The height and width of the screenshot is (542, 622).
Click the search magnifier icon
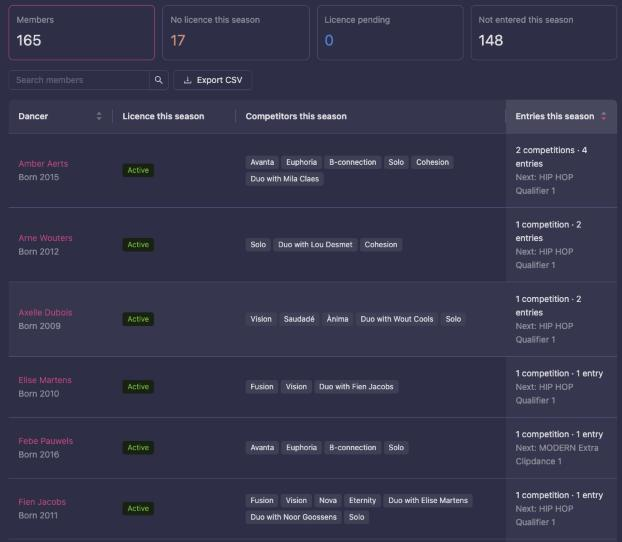(x=159, y=80)
